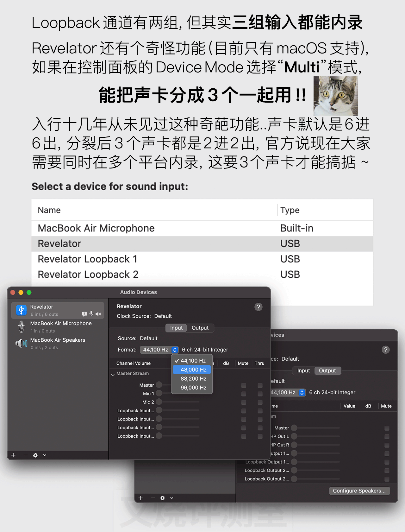Click the default output speaker indicator on Revelator row
Screen dimensions: 405x532
coord(98,314)
